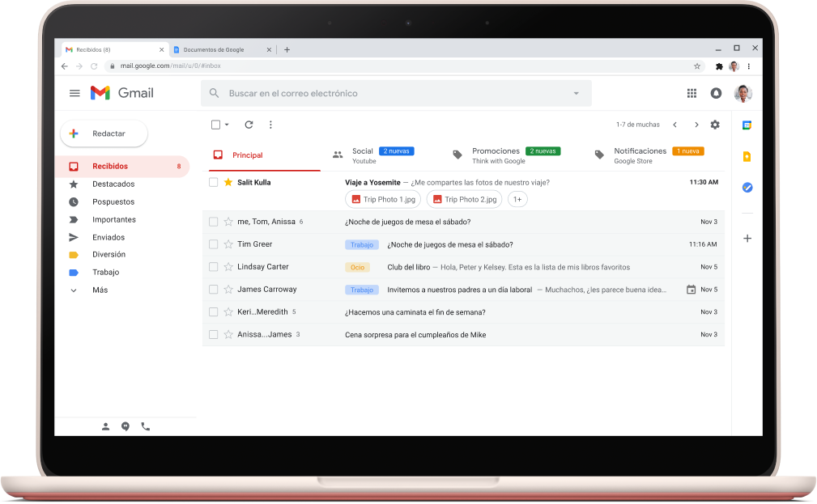This screenshot has height=504, width=817.
Task: Expand the Más section in sidebar
Action: click(99, 290)
